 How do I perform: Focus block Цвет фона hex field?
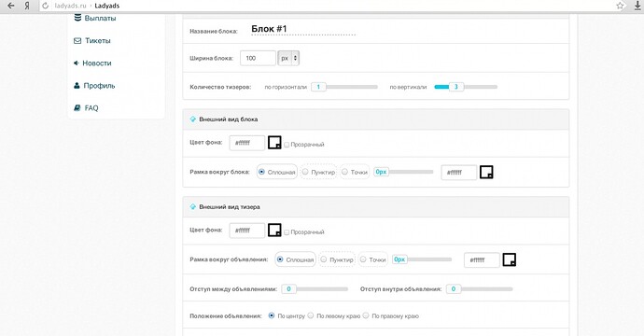tap(246, 143)
